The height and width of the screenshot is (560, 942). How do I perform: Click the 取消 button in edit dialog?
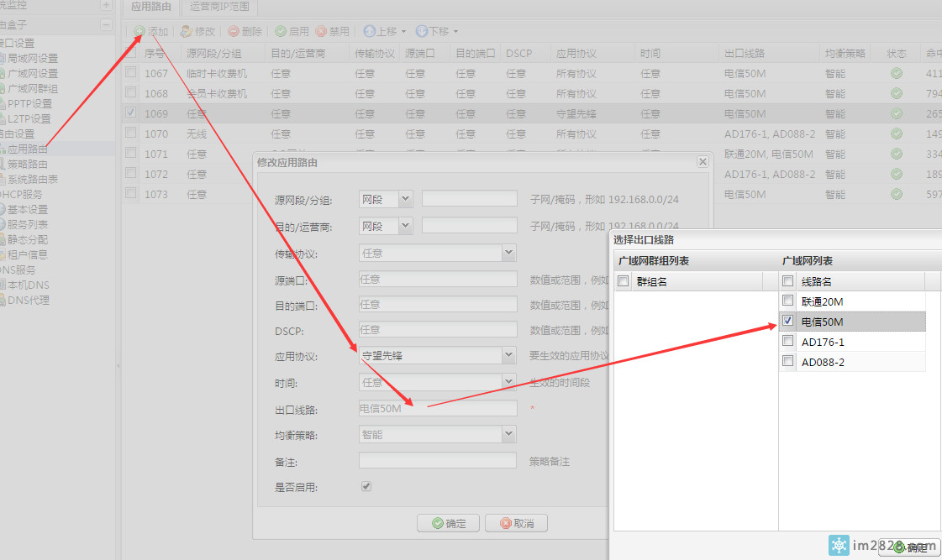[515, 523]
